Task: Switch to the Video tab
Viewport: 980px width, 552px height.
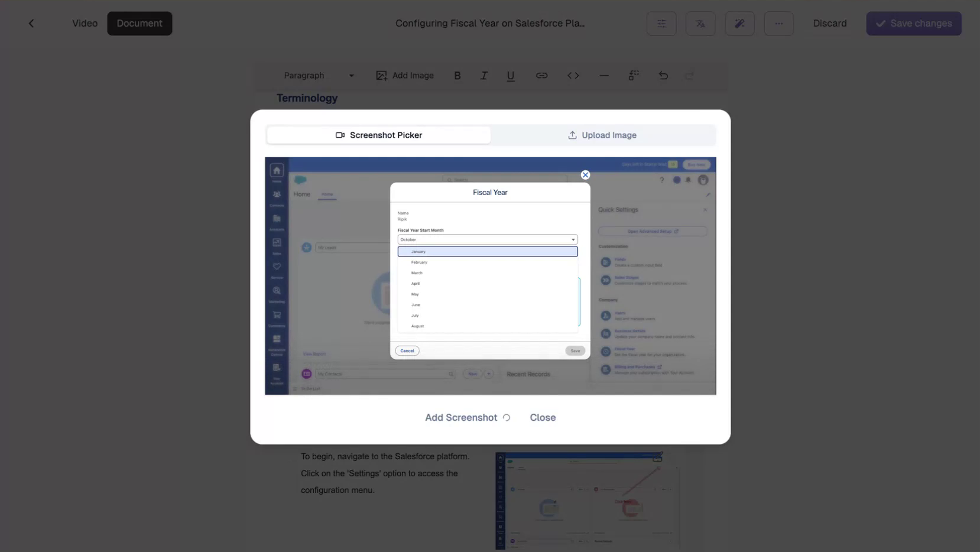Action: coord(85,23)
